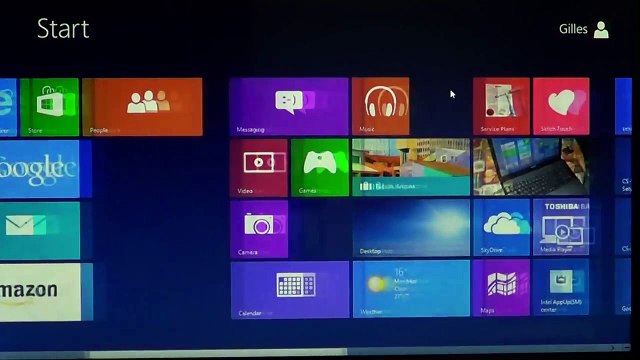Screen dimensions: 640x360
Task: Click the user avatar icon
Action: (x=601, y=30)
